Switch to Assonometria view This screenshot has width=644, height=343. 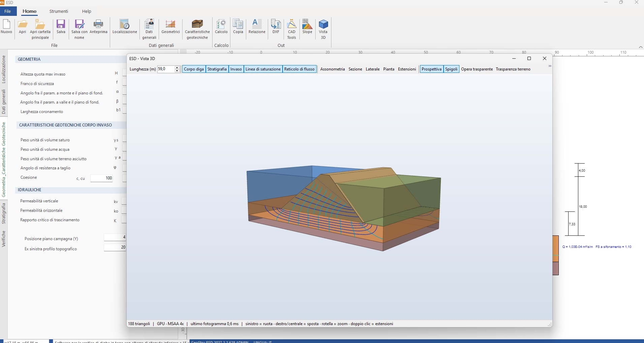point(332,69)
